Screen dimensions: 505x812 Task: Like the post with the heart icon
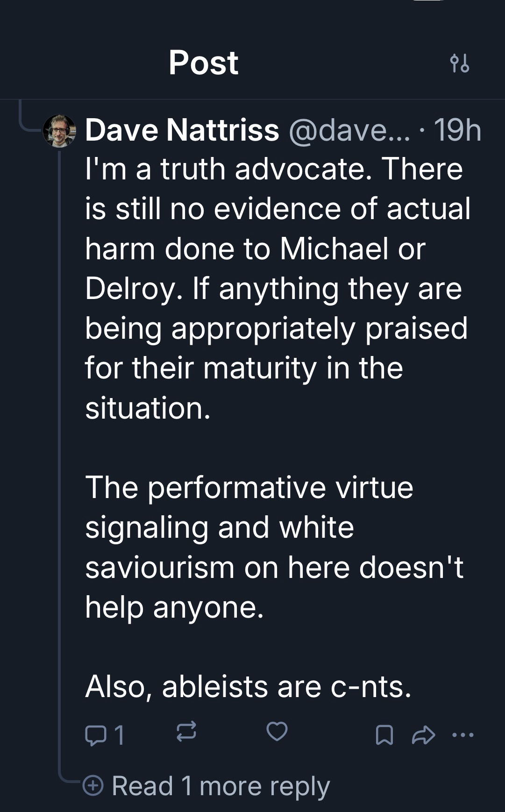click(277, 731)
